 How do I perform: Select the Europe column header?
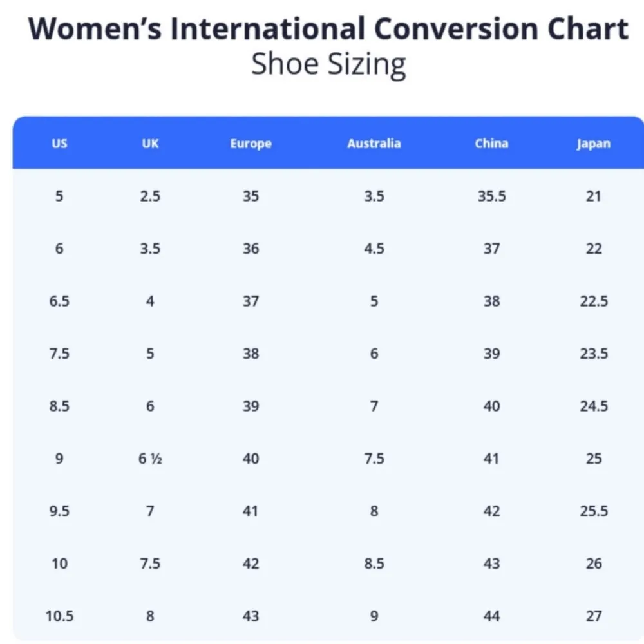coord(251,144)
